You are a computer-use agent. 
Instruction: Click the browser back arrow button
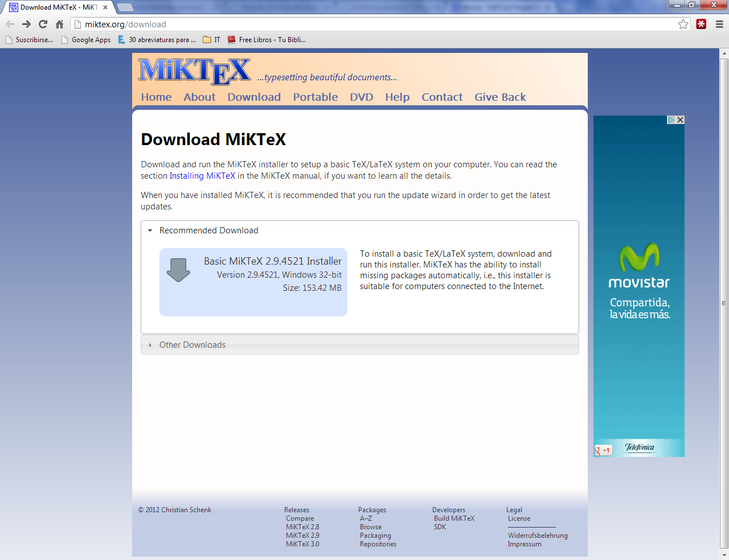[x=10, y=24]
